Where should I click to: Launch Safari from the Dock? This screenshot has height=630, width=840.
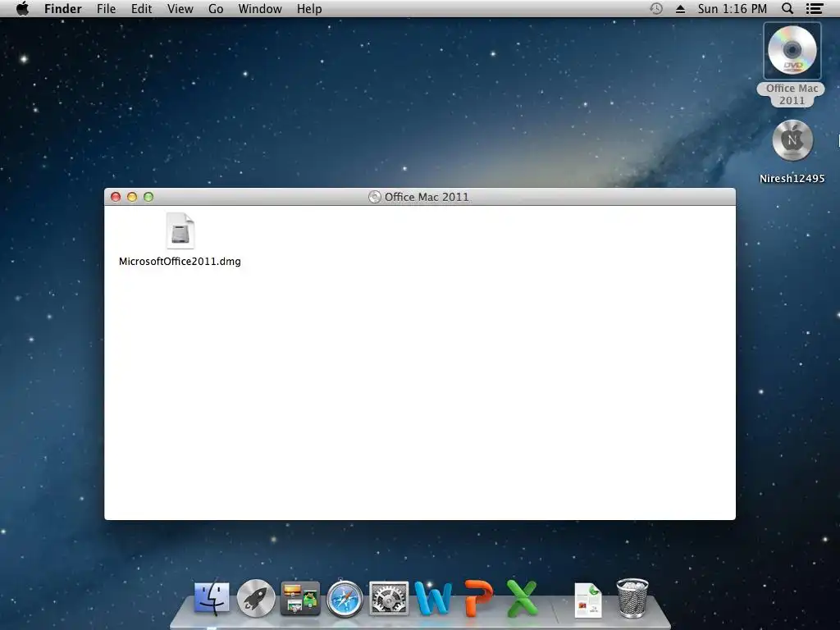(x=345, y=598)
